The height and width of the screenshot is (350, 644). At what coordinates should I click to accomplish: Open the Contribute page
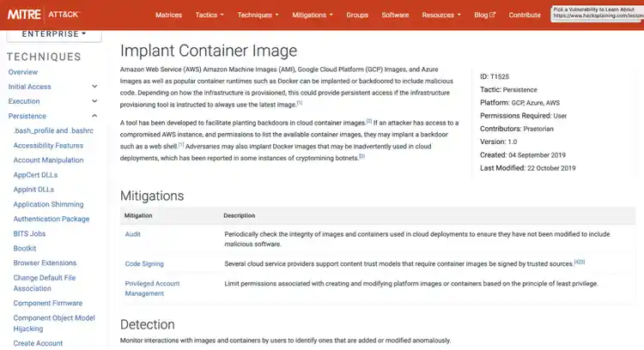point(525,15)
